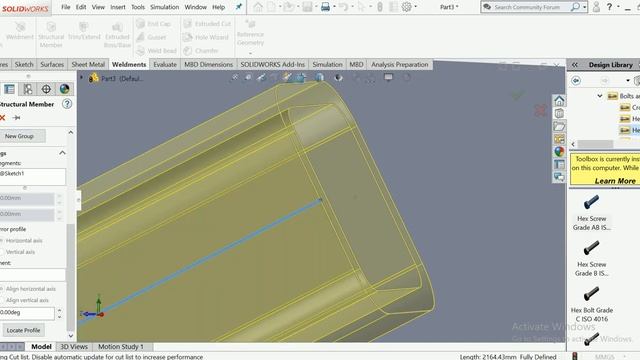This screenshot has width=640, height=360.
Task: Switch to the Evaluate tab
Action: 165,64
